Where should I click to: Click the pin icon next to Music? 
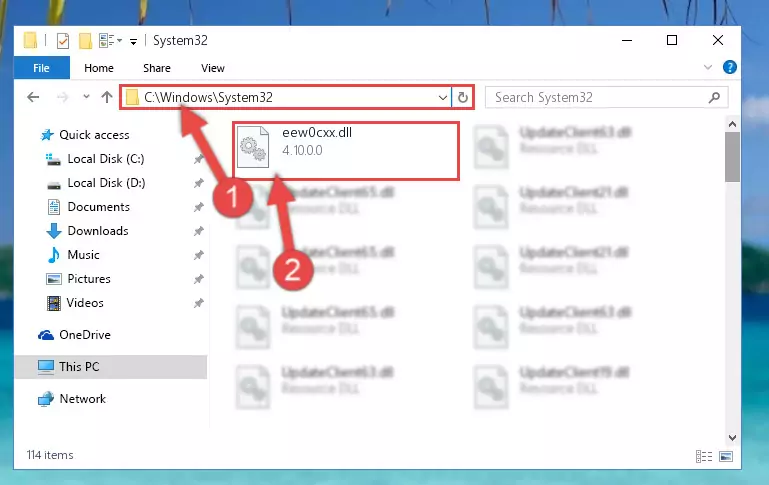point(199,255)
